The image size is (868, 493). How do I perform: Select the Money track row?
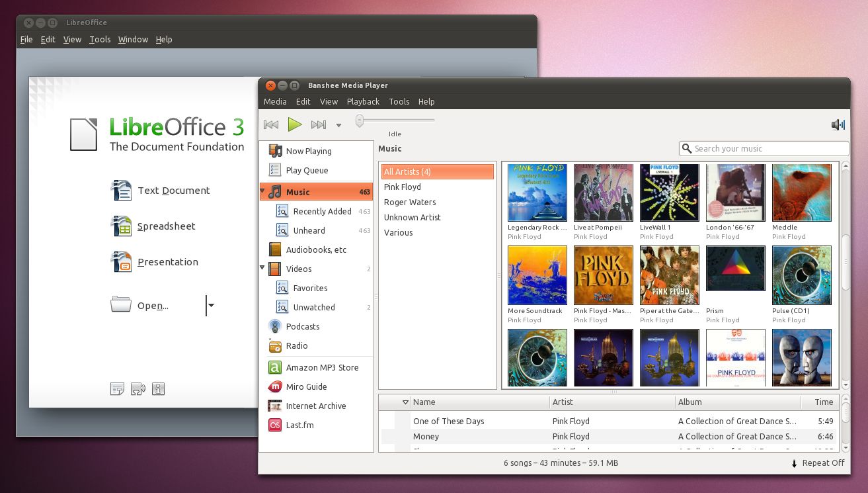pyautogui.click(x=609, y=436)
